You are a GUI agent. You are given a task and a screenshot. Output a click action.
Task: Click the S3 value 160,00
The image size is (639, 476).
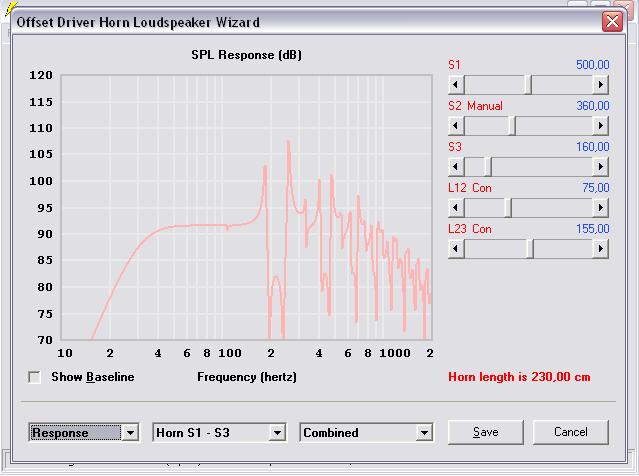click(593, 147)
